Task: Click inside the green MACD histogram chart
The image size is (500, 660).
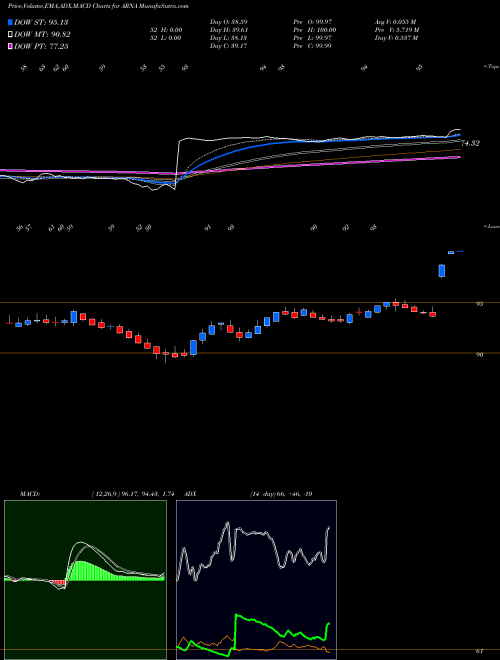Action: (85, 580)
